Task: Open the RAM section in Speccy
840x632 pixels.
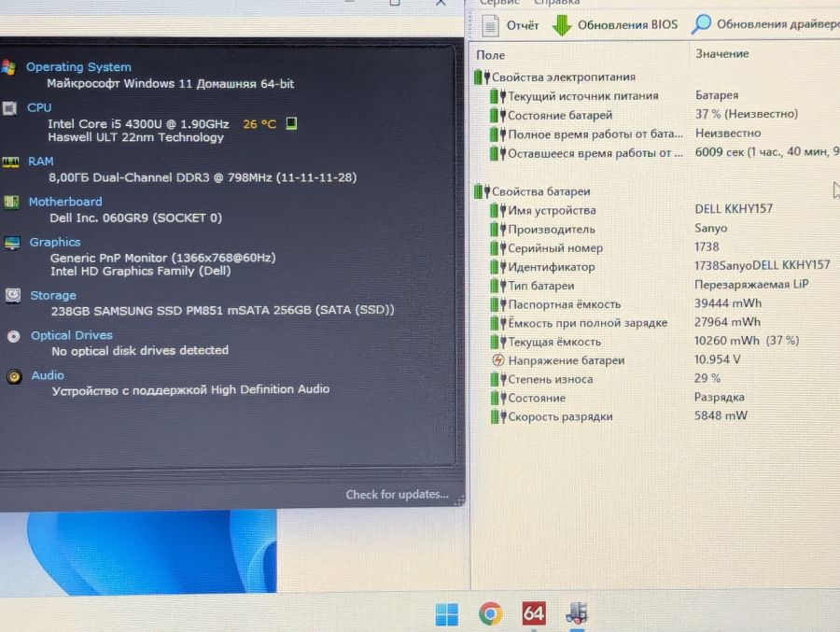Action: tap(41, 161)
